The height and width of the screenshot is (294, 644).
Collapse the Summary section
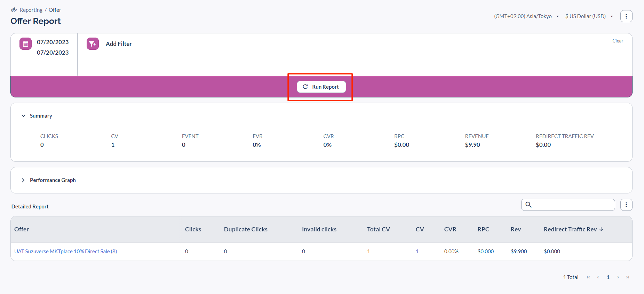pyautogui.click(x=23, y=116)
